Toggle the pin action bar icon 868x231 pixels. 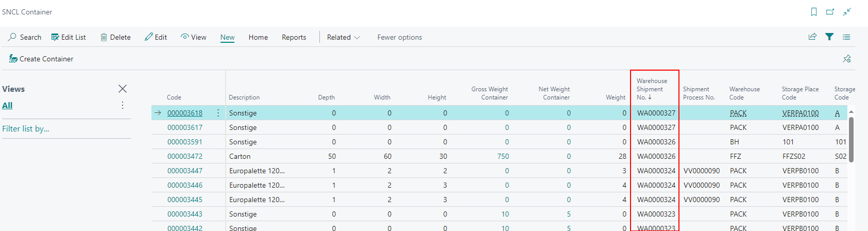[846, 59]
